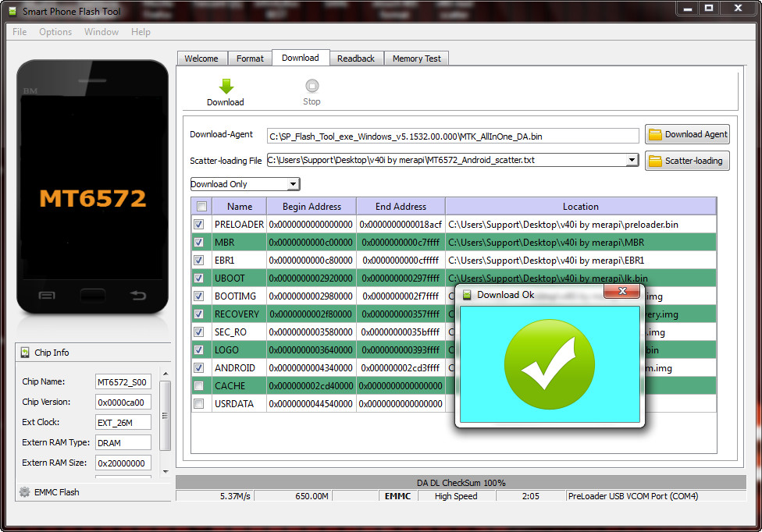
Task: Click the Extern RAM Size field 0x20000000
Action: [x=123, y=463]
